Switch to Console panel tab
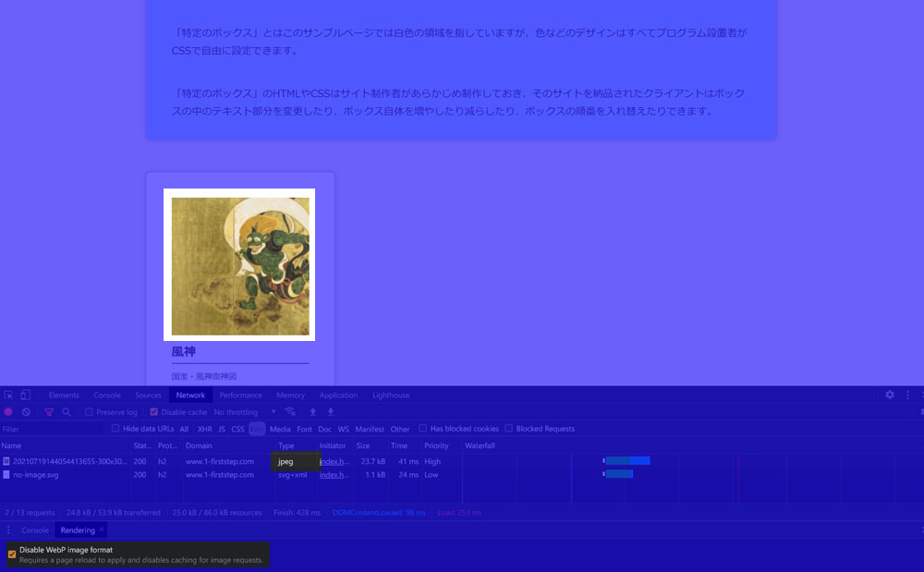The image size is (924, 572). click(x=106, y=396)
